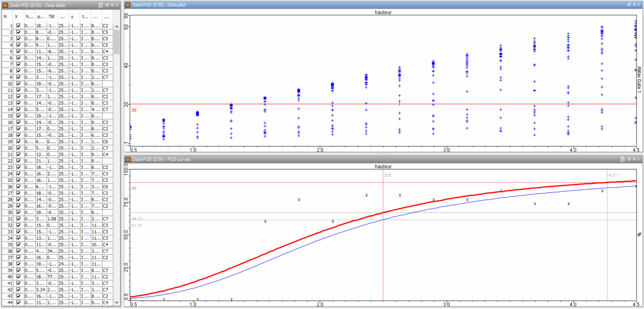Click the table scrollbar down arrow
Viewport: 644px width, 309px height.
[x=117, y=302]
